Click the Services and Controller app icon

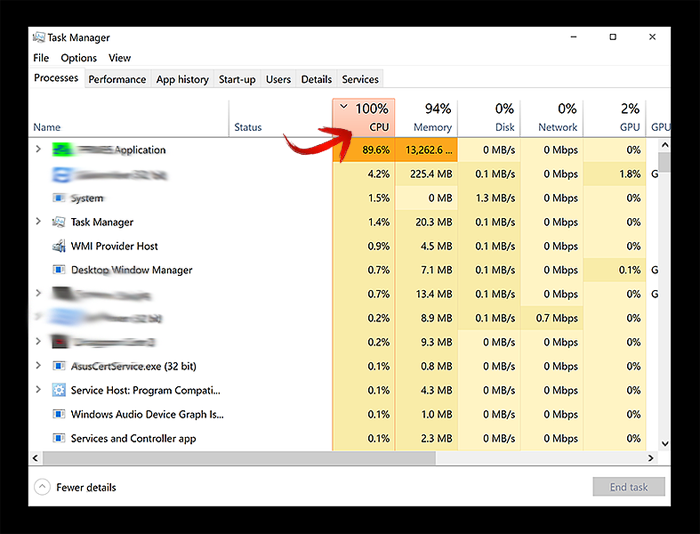click(58, 438)
